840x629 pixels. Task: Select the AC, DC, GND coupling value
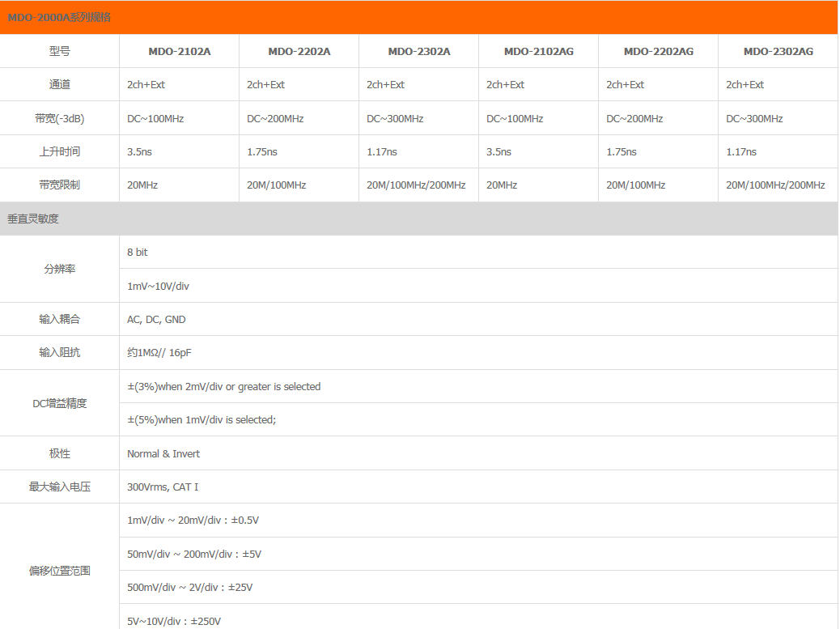coord(156,320)
